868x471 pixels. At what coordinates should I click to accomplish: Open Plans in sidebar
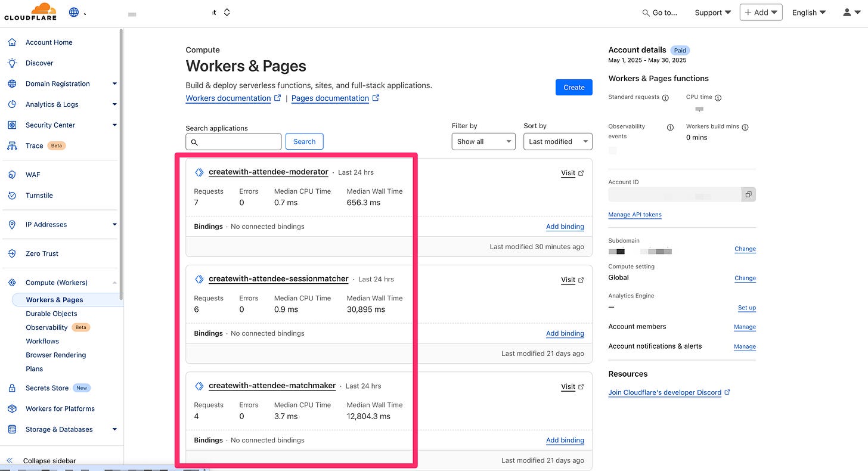pos(34,368)
